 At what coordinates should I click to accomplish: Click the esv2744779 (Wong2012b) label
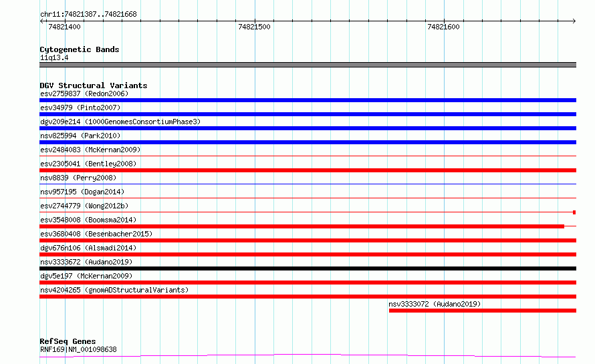tap(84, 206)
